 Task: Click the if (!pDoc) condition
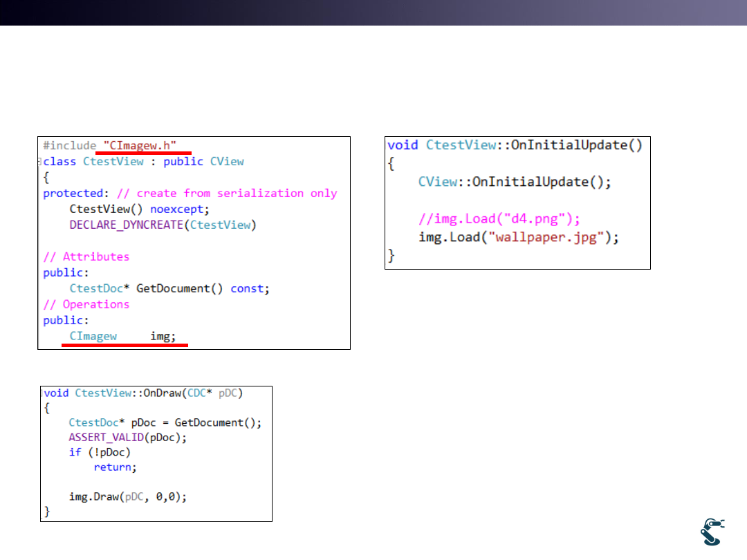click(x=100, y=452)
